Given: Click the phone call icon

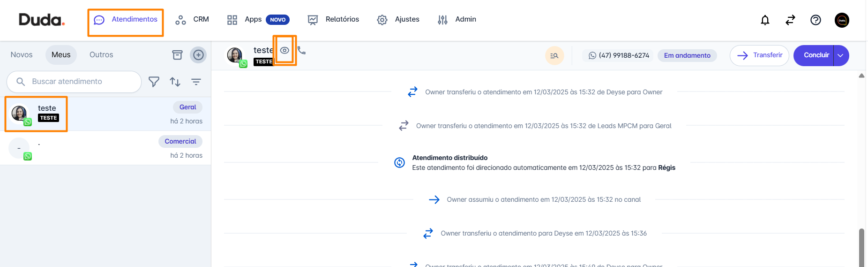Looking at the screenshot, I should click(301, 50).
